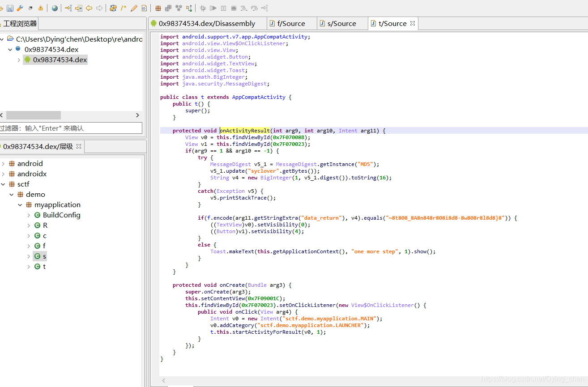Click the Jump to address icon
This screenshot has height=387, width=588.
click(68, 8)
